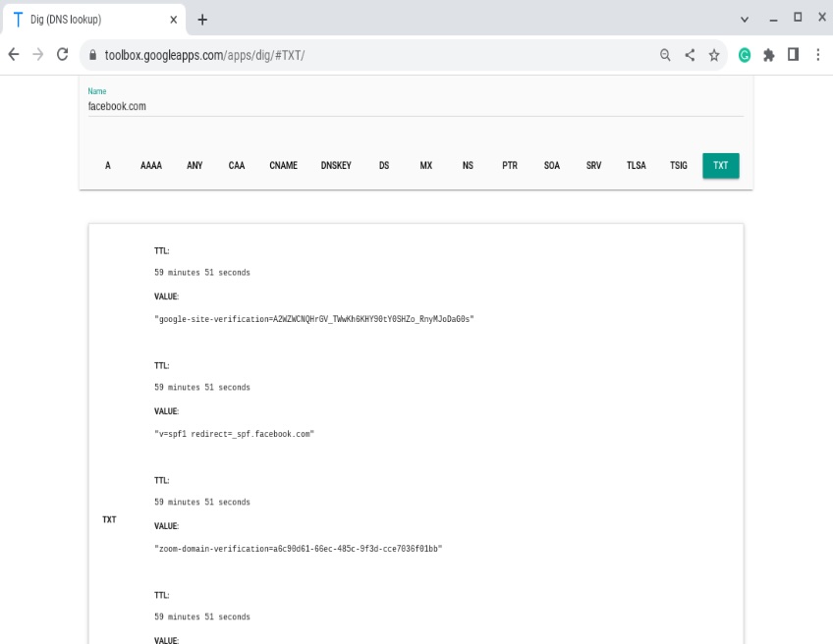
Task: Select the CNAME record type
Action: pos(283,166)
